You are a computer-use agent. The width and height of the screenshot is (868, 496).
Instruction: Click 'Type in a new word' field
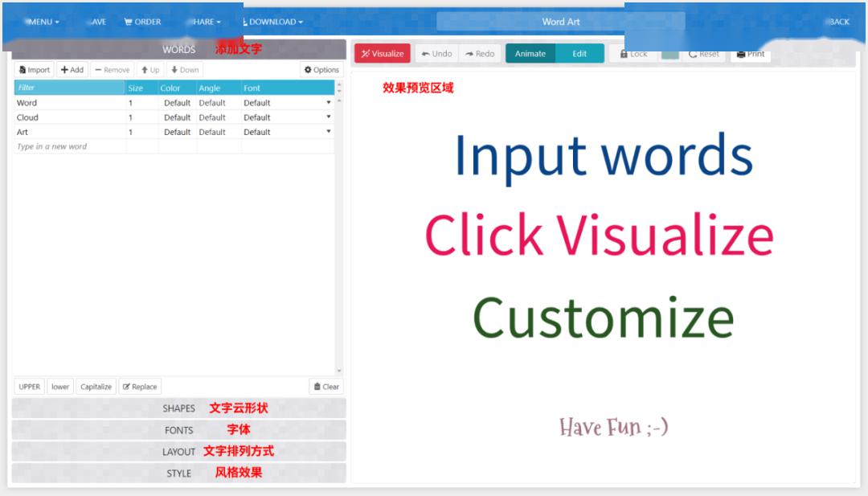[x=70, y=146]
